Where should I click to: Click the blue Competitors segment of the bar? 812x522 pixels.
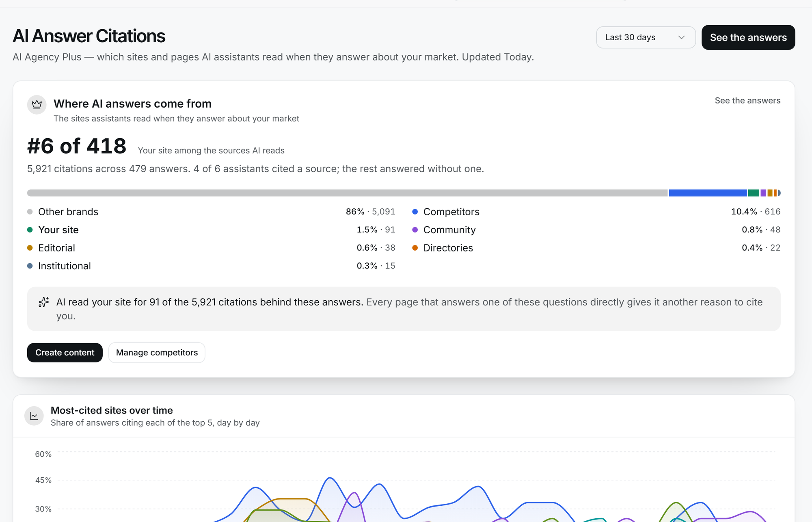(708, 193)
